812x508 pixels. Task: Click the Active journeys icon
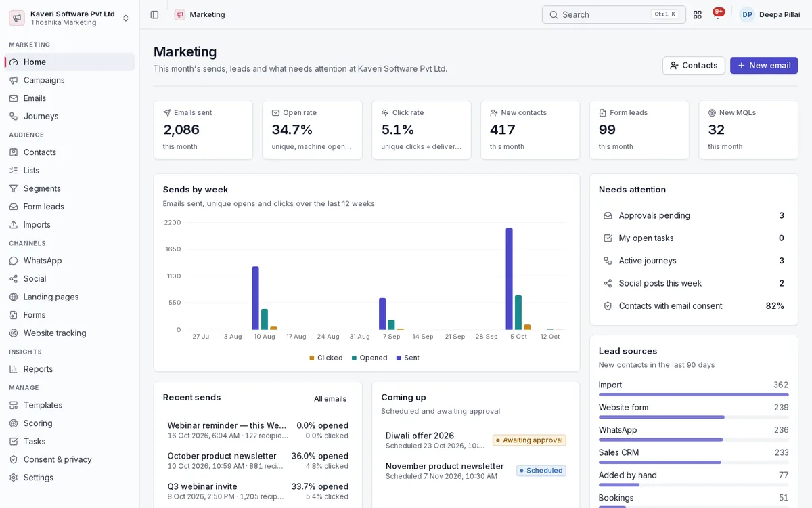tap(608, 261)
